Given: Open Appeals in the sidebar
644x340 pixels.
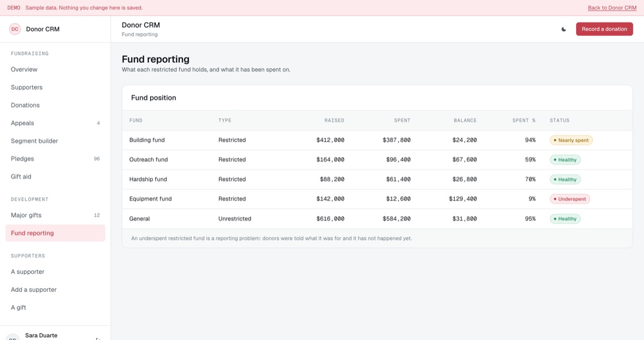Looking at the screenshot, I should click(55, 123).
